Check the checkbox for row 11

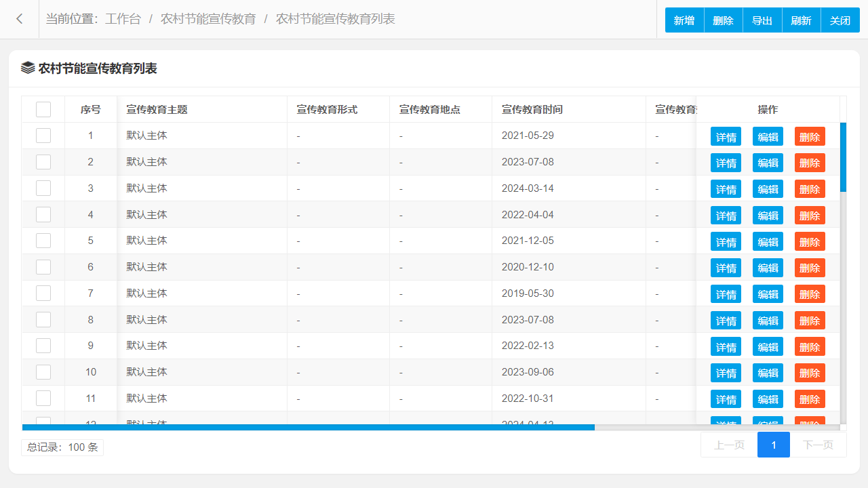tap(43, 399)
